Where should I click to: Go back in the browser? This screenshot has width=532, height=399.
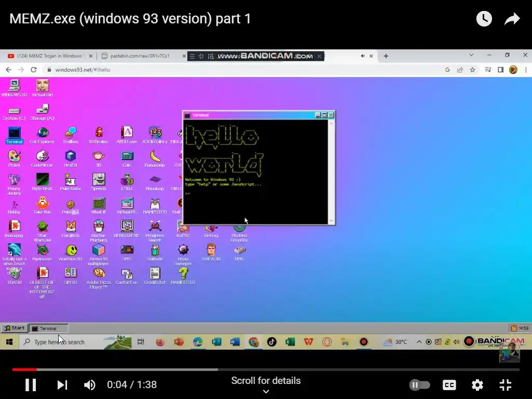(8, 70)
